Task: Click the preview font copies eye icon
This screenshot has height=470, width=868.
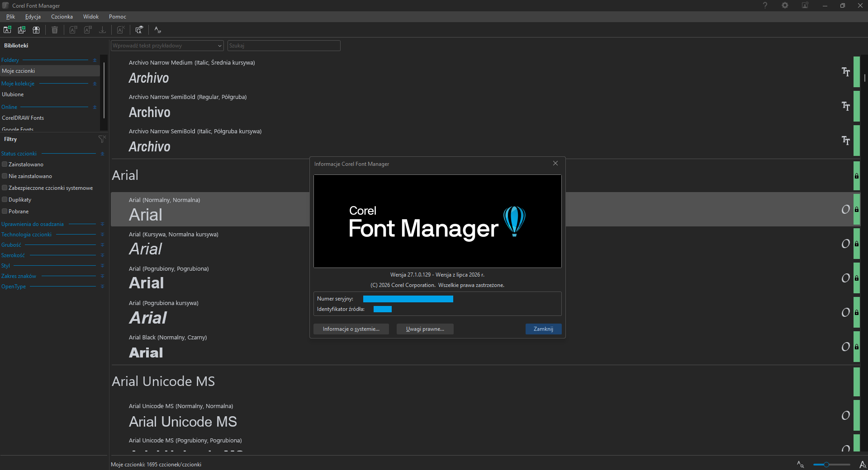Action: (x=139, y=30)
